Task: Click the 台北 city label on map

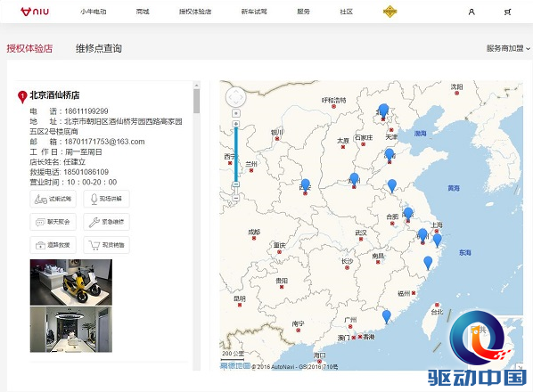Action: click(x=437, y=312)
